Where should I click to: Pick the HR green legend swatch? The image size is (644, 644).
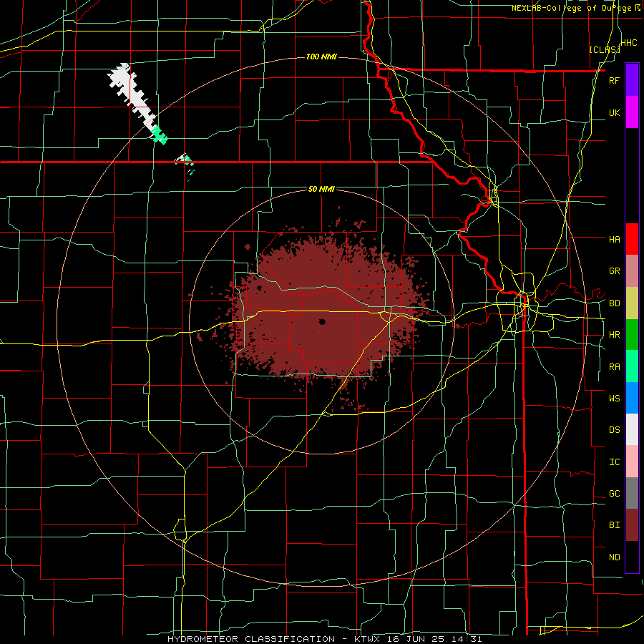click(632, 335)
